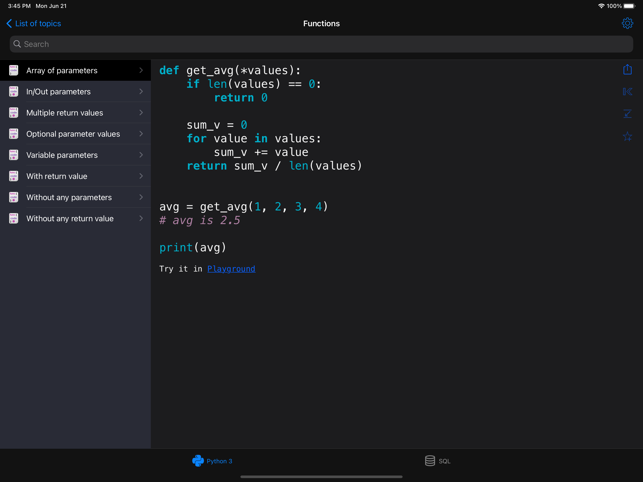The height and width of the screenshot is (482, 643).
Task: Click the 'print(avg)' code line
Action: coord(193,247)
